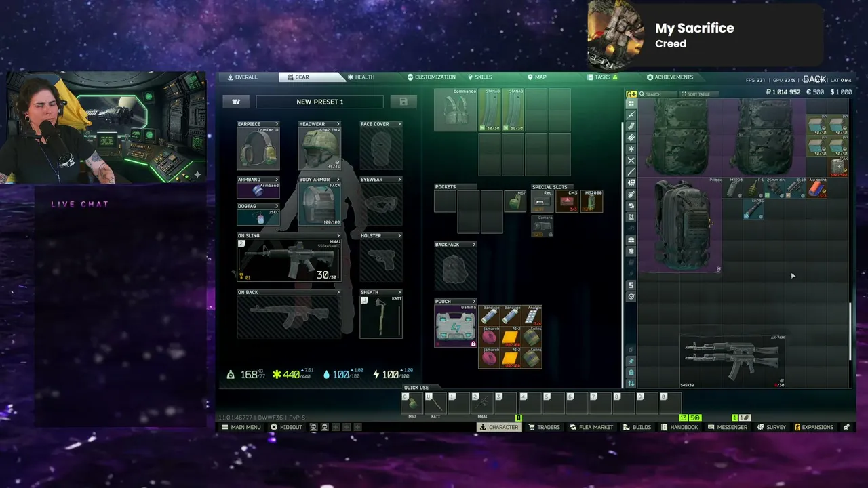The image size is (868, 488).
Task: Select the XHP35 flashlight in stash
Action: pos(753,209)
